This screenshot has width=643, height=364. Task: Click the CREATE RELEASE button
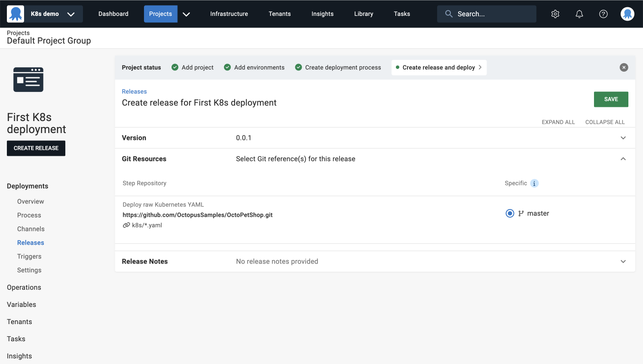(x=36, y=148)
